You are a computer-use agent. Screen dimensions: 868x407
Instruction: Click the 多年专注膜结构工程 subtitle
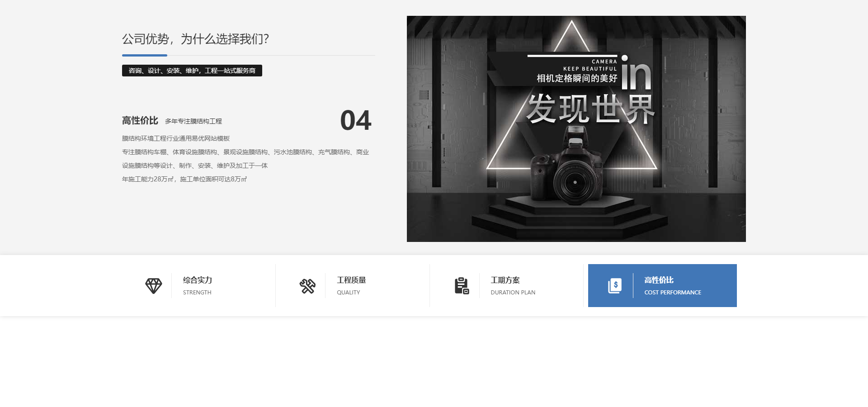[193, 121]
